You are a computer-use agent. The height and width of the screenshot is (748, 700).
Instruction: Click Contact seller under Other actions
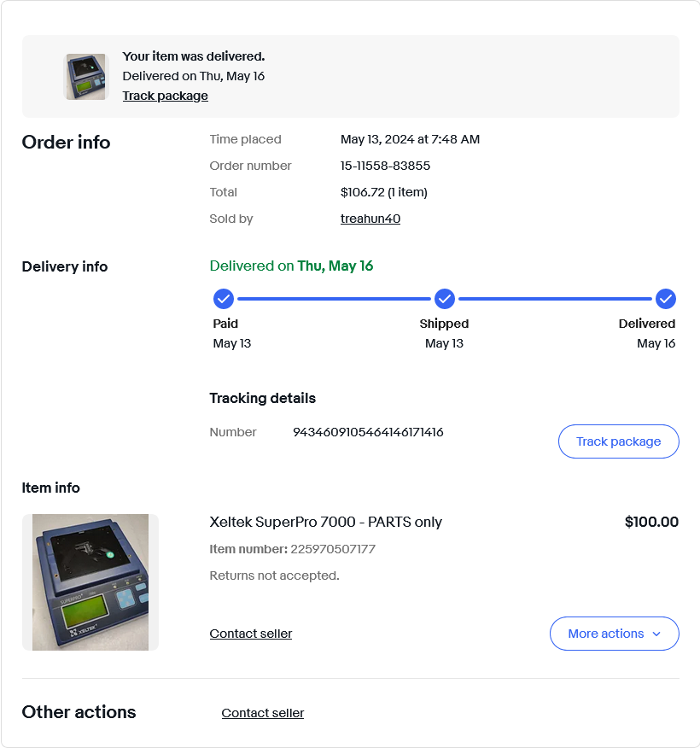tap(263, 713)
